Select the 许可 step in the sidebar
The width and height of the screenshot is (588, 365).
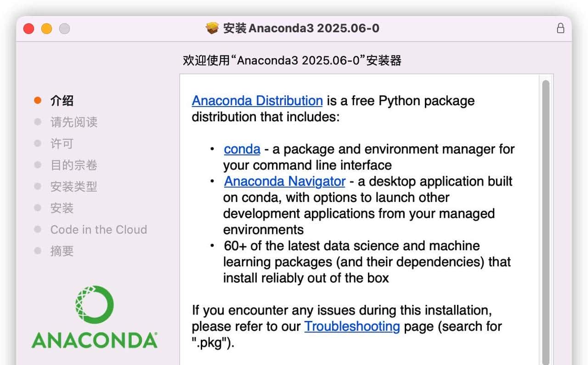coord(62,143)
